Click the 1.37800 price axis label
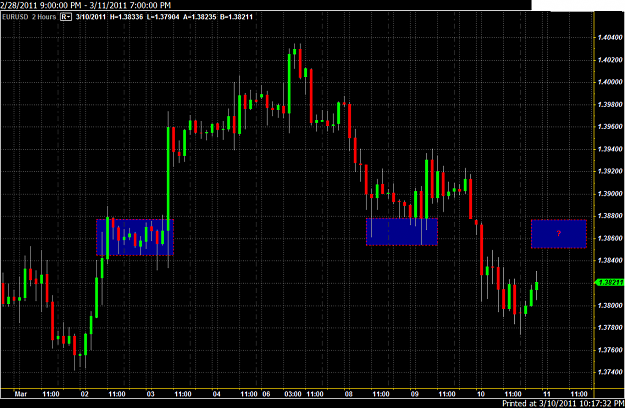The width and height of the screenshot is (625, 408). click(610, 328)
